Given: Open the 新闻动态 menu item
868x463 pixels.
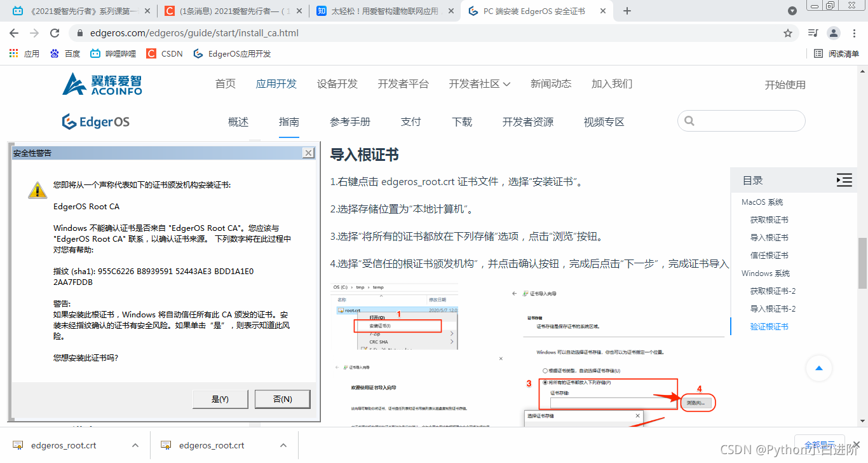Looking at the screenshot, I should [x=551, y=84].
